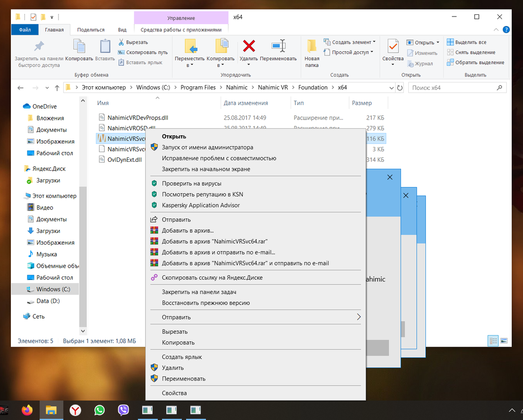Expand Отправить submenu with arrow
The image size is (523, 420).
pyautogui.click(x=359, y=317)
